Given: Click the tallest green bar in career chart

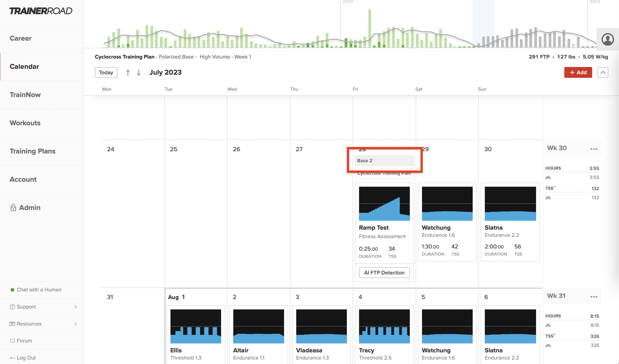Looking at the screenshot, I should (370, 28).
